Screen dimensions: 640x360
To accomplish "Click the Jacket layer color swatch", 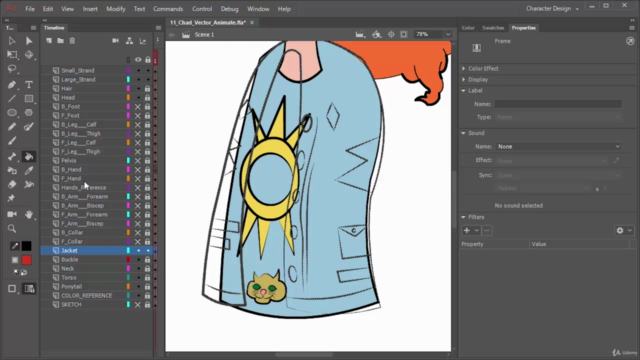I will click(x=128, y=251).
